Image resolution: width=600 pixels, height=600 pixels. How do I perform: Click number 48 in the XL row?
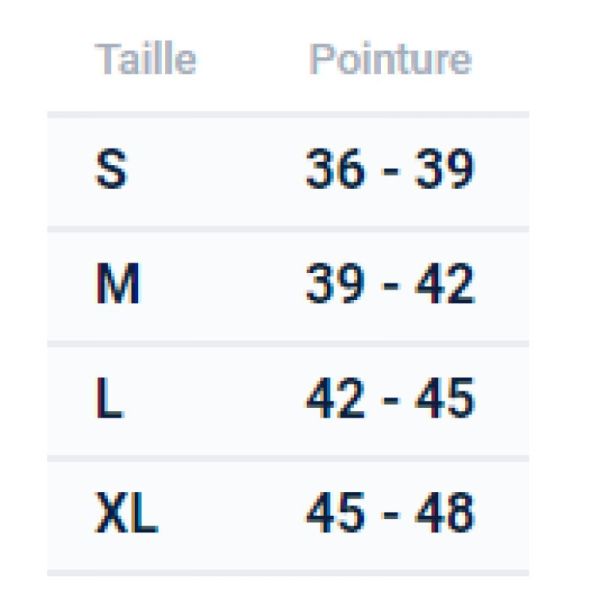pos(445,513)
